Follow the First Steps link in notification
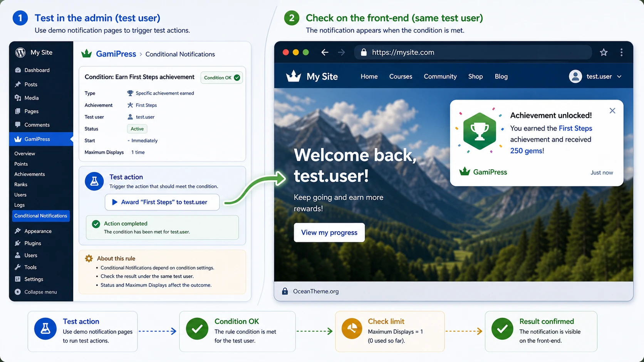Viewport: 644px width, 362px height. [x=575, y=128]
